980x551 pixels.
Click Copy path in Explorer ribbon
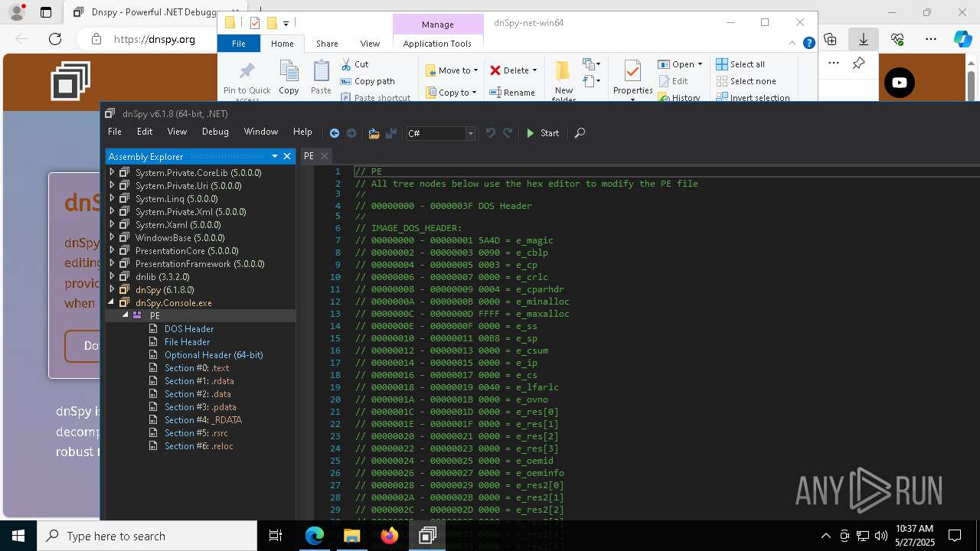(367, 81)
